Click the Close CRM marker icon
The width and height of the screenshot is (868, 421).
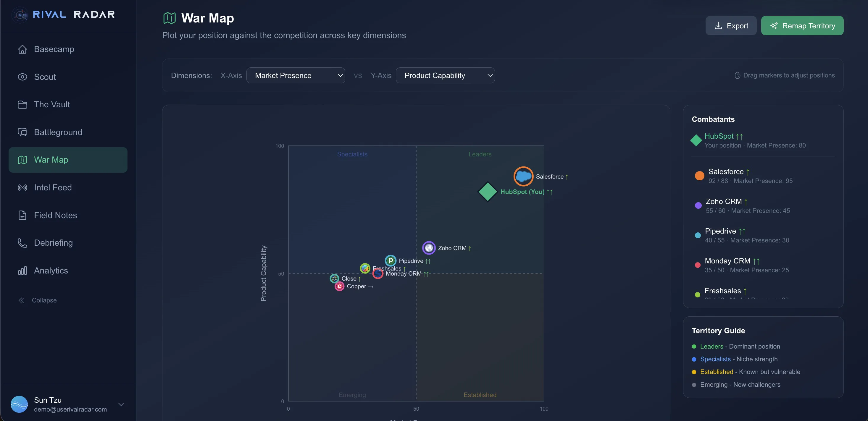coord(334,278)
